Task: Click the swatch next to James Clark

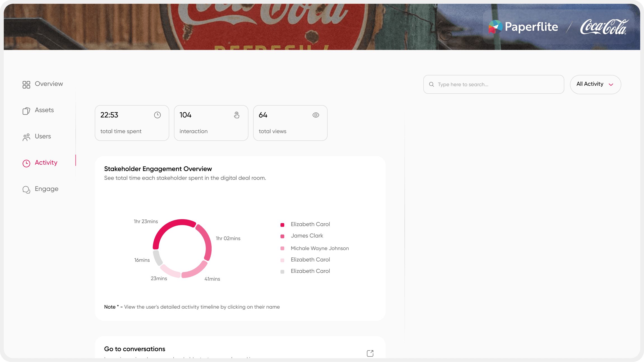Action: point(282,236)
